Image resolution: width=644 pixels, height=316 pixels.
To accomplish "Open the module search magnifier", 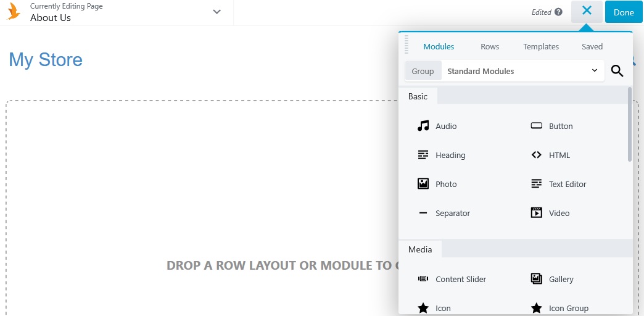I will (x=617, y=71).
